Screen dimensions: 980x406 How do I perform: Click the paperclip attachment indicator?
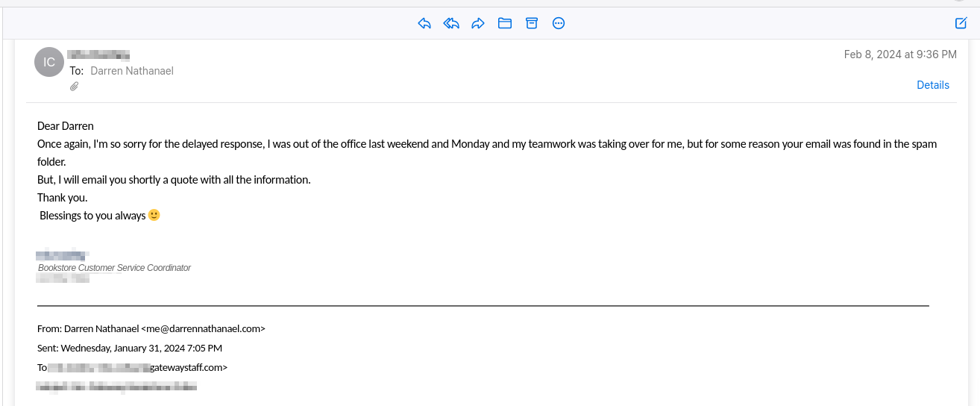[74, 87]
